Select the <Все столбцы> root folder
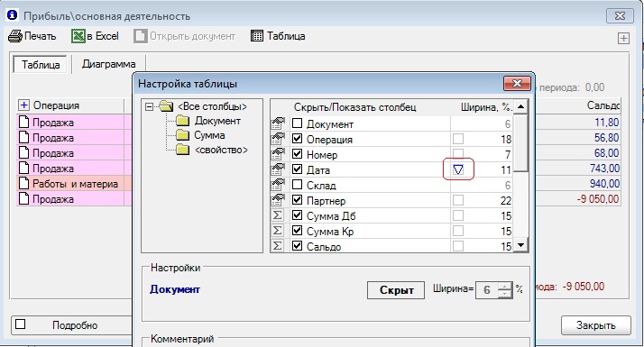 click(x=166, y=106)
